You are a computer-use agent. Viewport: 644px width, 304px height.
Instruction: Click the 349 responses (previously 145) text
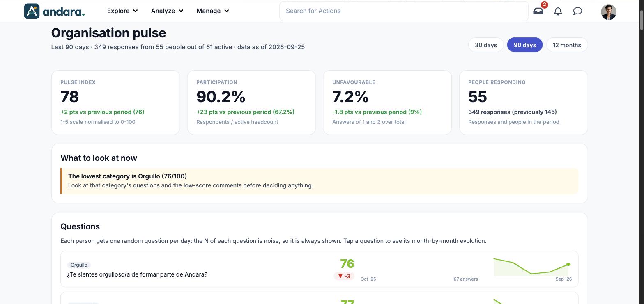[x=513, y=112]
